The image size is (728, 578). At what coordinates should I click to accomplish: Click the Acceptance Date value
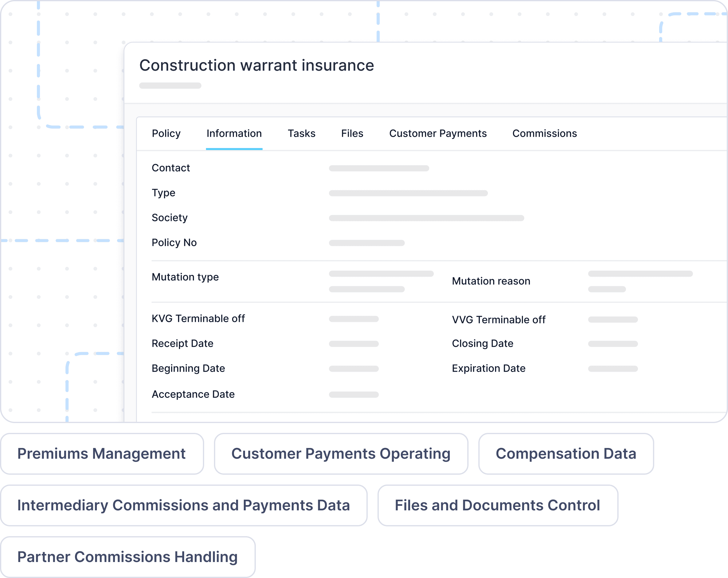pos(354,395)
